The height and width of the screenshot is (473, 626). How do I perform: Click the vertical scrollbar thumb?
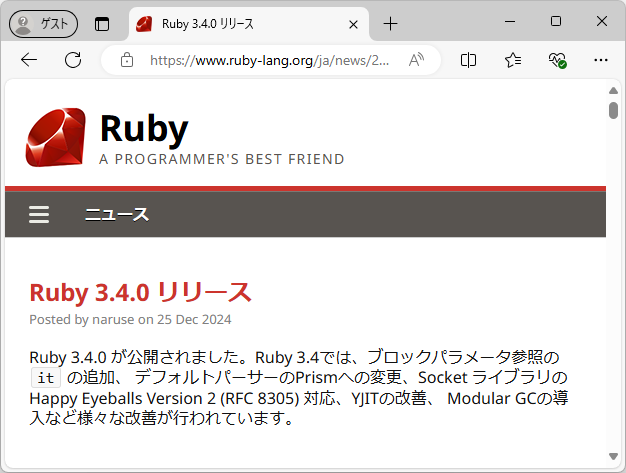click(614, 111)
